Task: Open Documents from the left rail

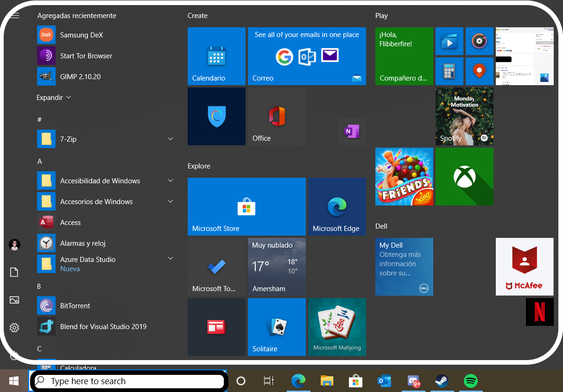Action: (14, 272)
